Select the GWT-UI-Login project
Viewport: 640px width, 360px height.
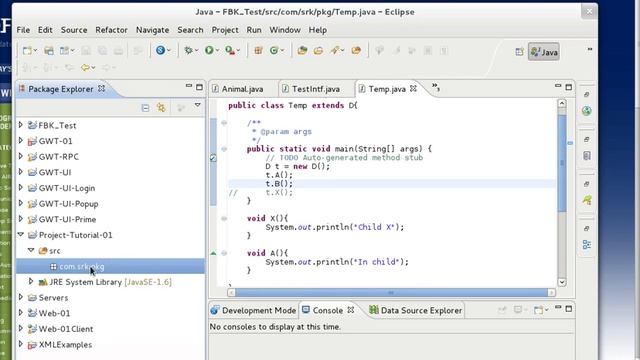pos(67,188)
